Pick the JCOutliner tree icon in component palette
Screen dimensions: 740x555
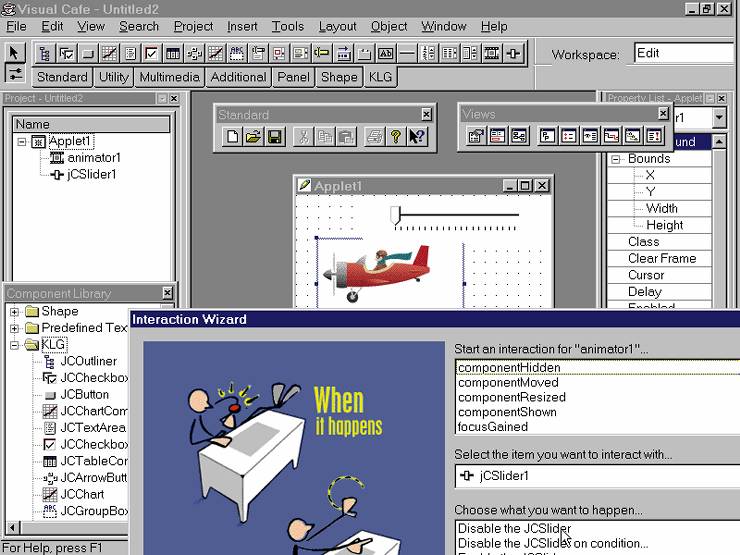tap(45, 53)
